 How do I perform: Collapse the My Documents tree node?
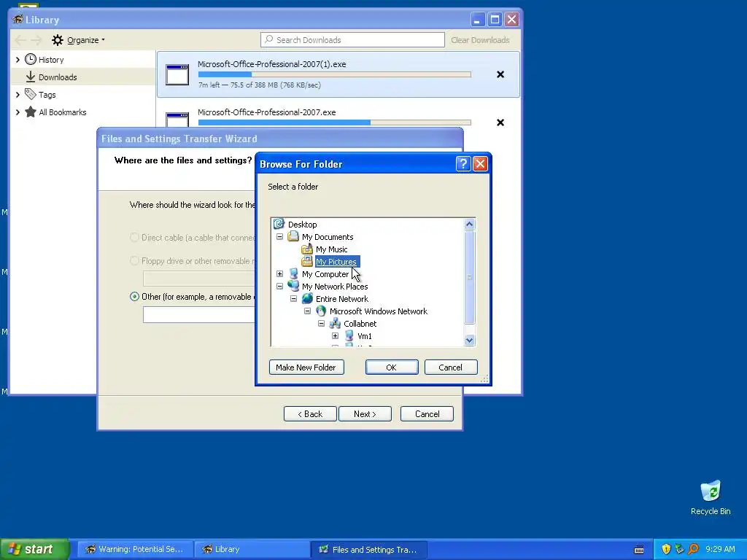point(279,237)
